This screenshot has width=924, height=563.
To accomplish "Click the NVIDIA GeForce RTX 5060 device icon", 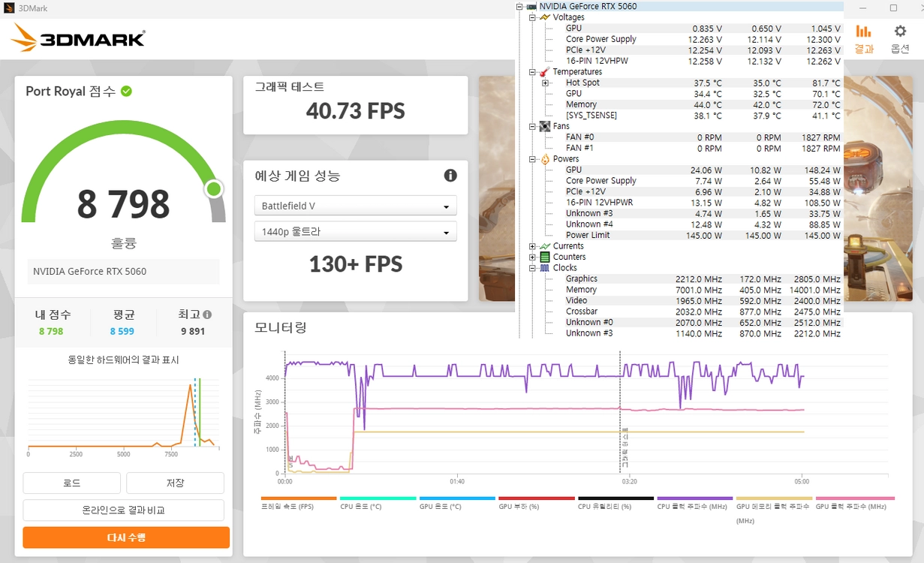I will 531,7.
